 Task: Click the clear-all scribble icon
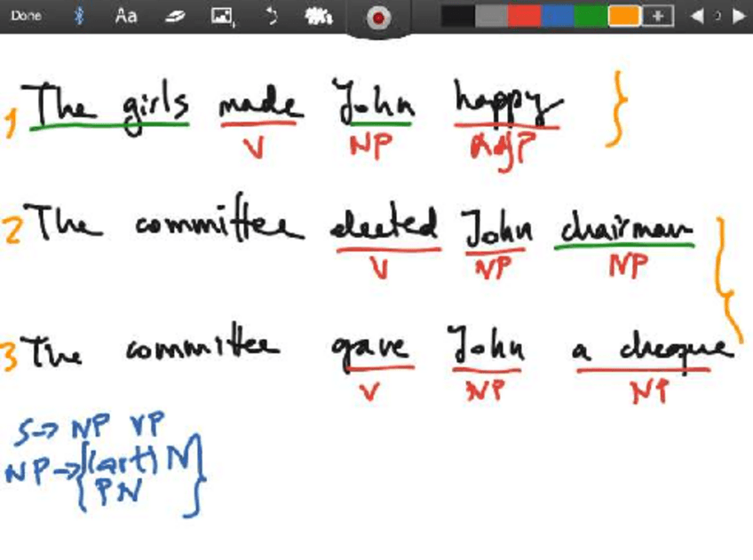pyautogui.click(x=319, y=17)
